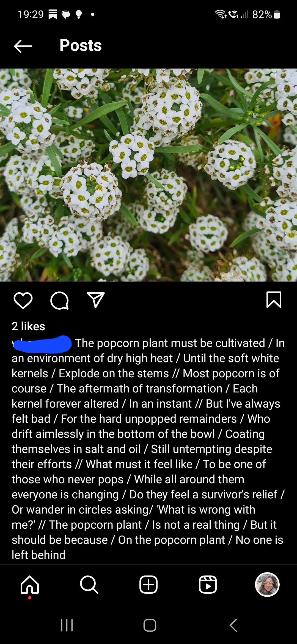Open the 2 likes list

(x=28, y=326)
